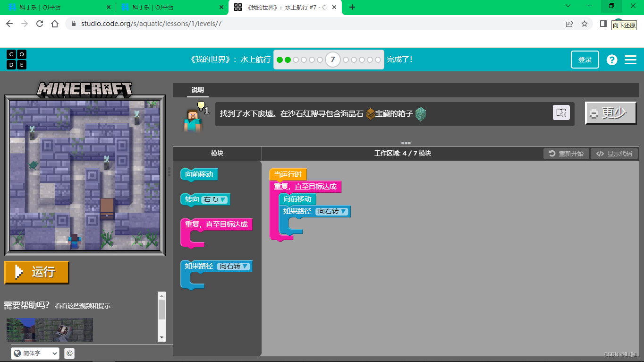Screen dimensions: 644x362
Task: Close the second 科丁乐 OJ平台 tab
Action: click(x=221, y=8)
